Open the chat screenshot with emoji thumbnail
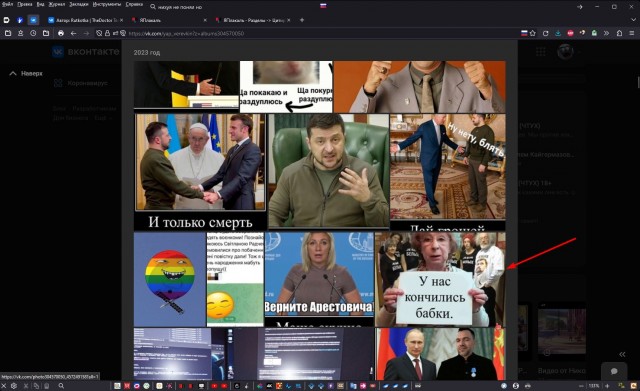 (x=235, y=280)
